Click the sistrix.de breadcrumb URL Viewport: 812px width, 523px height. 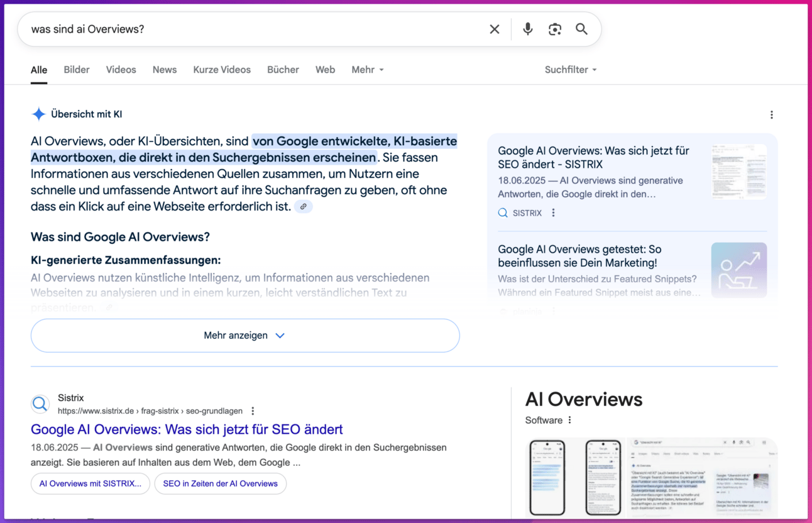[150, 411]
